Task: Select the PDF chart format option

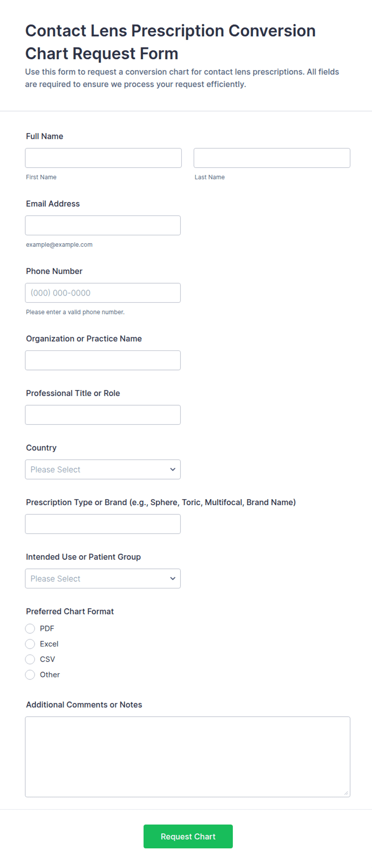Action: click(x=30, y=628)
